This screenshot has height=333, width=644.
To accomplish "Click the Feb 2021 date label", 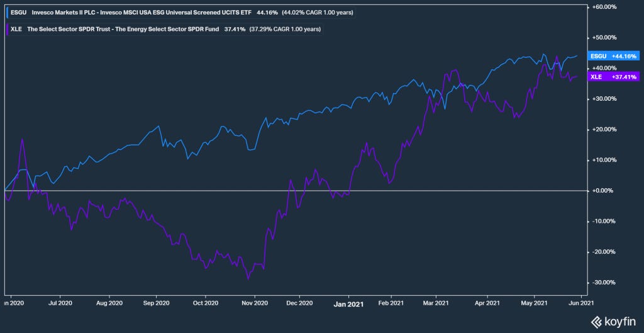I will (391, 303).
